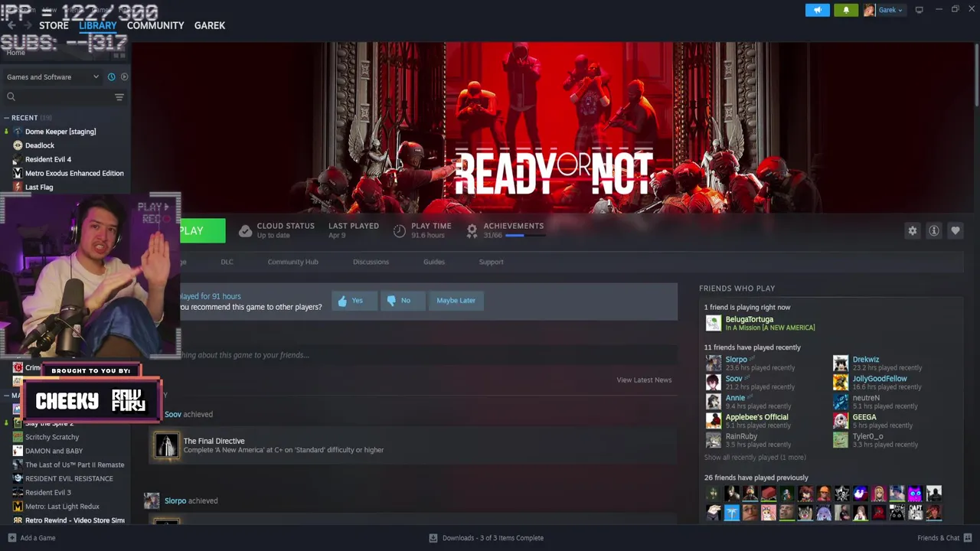Select Resident Evil 4 in library
Image resolution: width=980 pixels, height=551 pixels.
click(48, 159)
